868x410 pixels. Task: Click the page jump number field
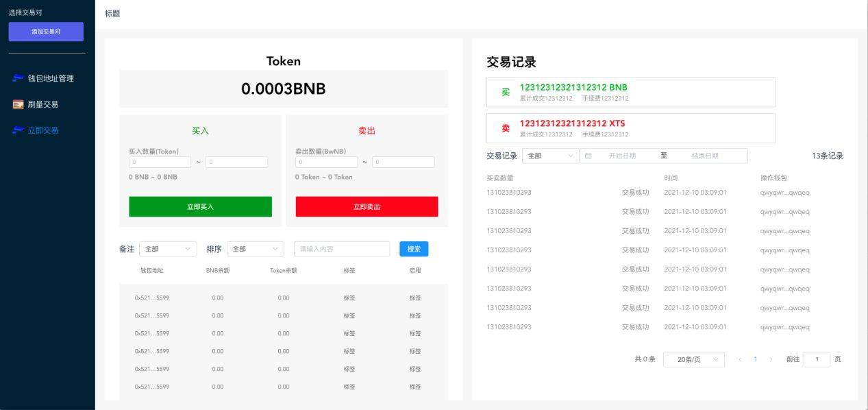pos(817,359)
